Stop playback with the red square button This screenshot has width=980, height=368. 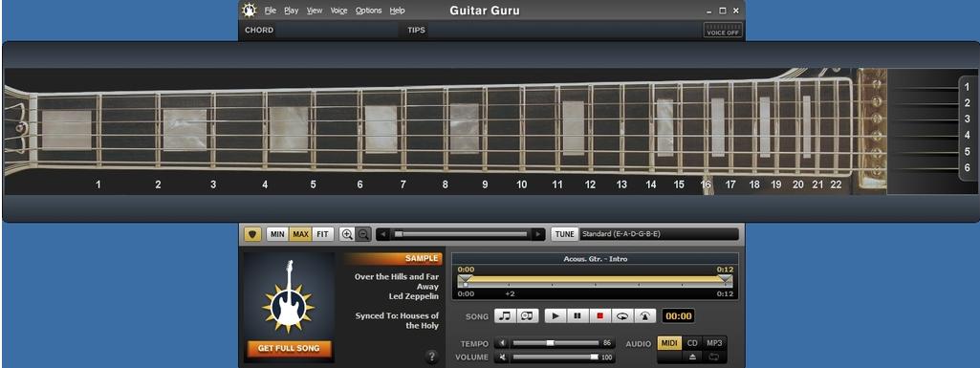tap(599, 315)
